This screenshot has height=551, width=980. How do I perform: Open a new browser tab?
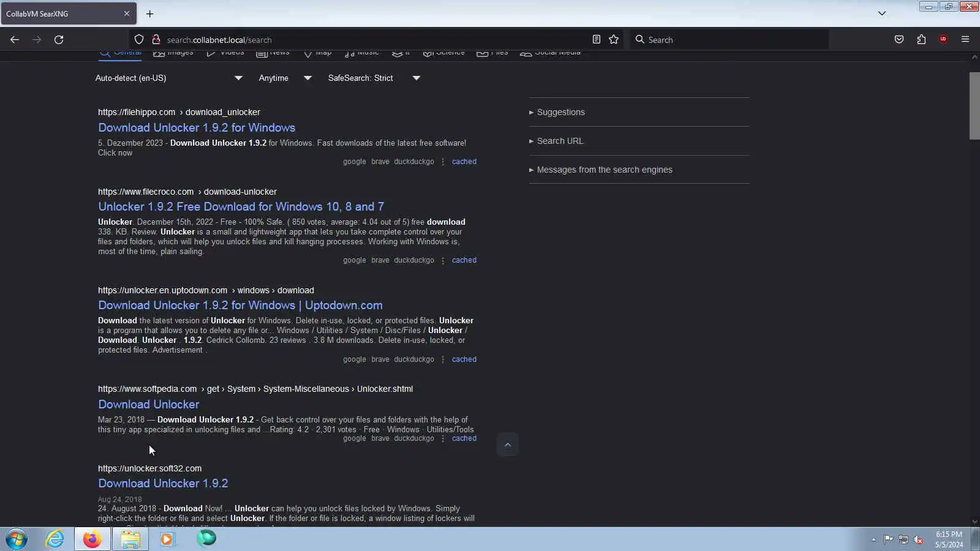149,13
